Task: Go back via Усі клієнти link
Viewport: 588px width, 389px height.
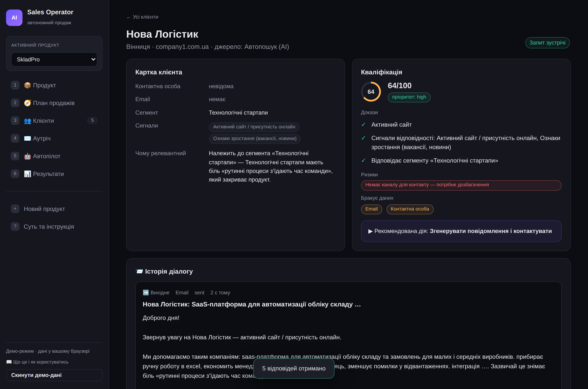Action: 142,17
